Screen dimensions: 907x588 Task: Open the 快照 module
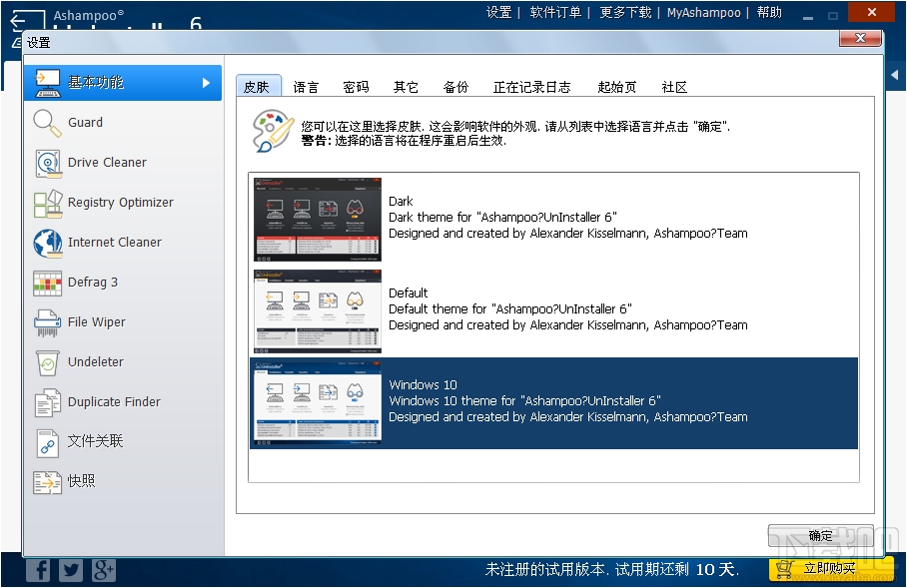tap(78, 481)
